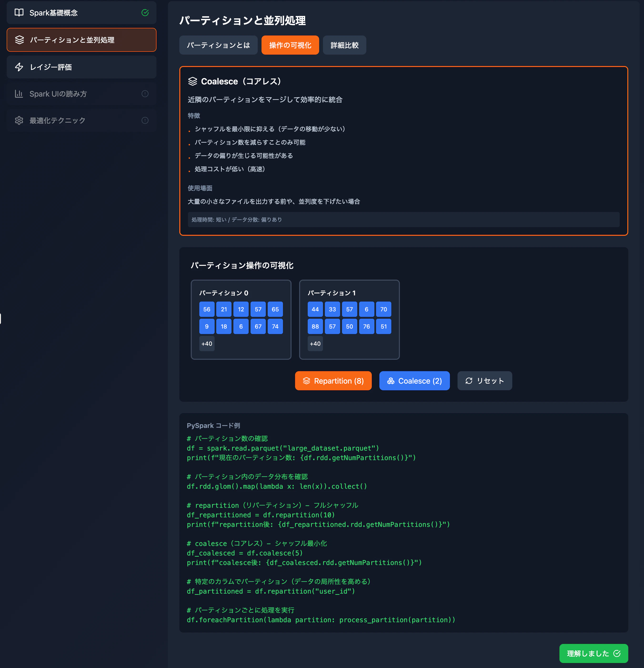This screenshot has height=668, width=644.
Task: Click the bar chart icon for Spark UIの読み方
Action: pos(19,94)
